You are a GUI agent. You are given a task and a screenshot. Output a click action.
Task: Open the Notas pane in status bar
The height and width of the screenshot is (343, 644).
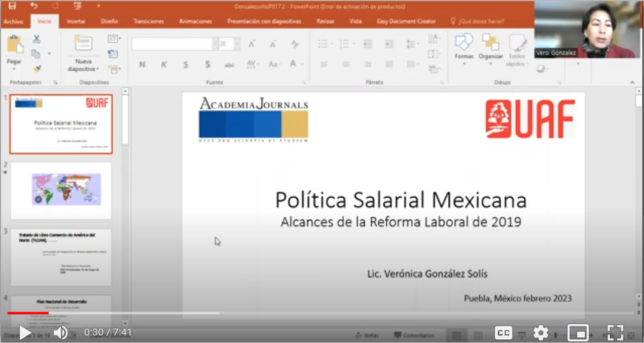[x=367, y=335]
